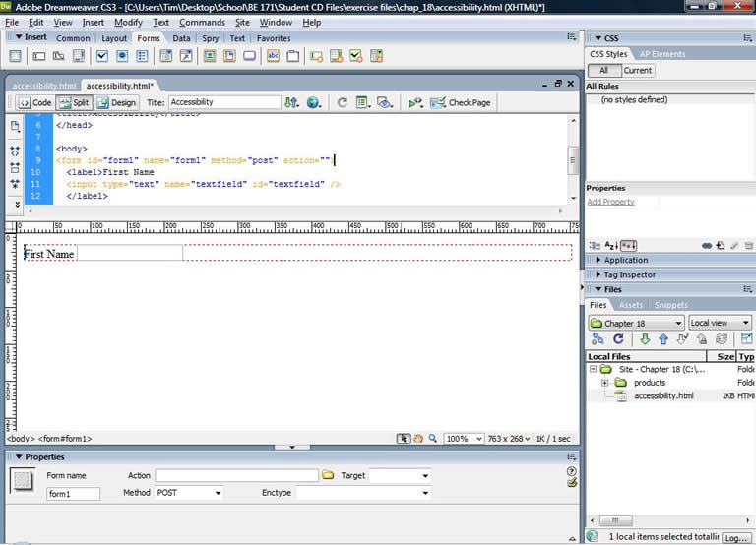Screen dimensions: 756x545
Task: Open Visual Aids eye icon menu
Action: (385, 102)
